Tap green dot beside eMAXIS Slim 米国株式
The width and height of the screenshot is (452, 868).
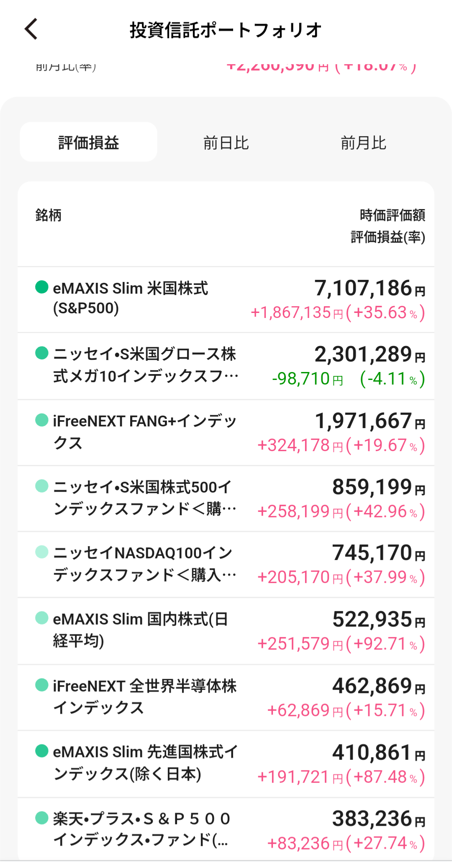[x=42, y=287]
